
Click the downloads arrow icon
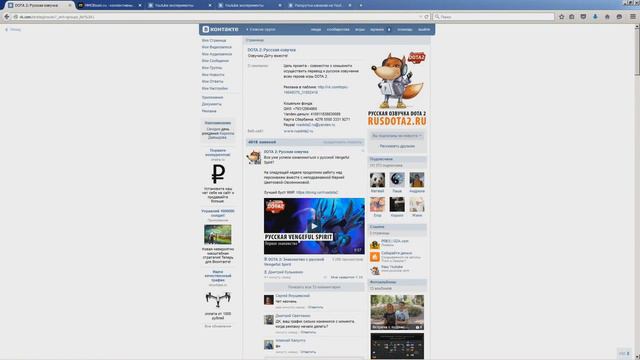click(595, 17)
